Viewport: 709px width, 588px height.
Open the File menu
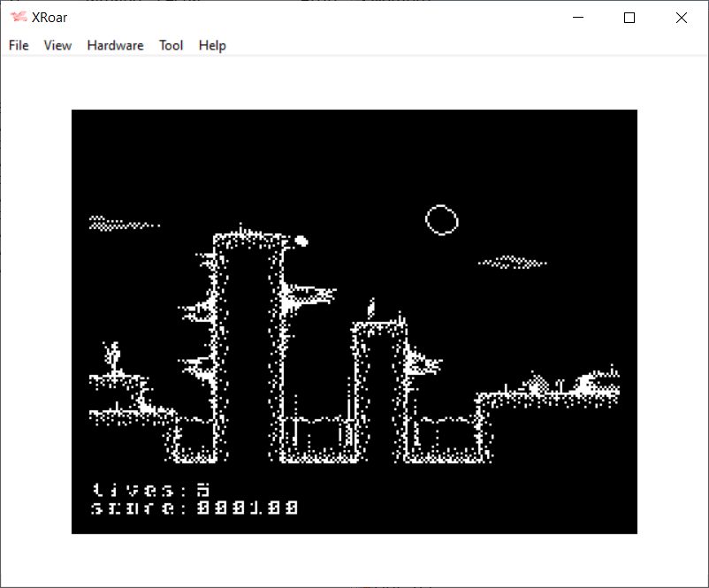pos(19,45)
